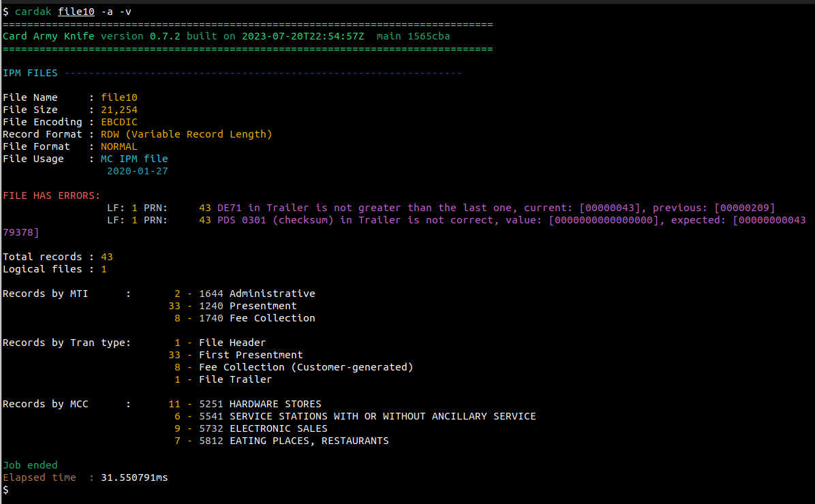Image resolution: width=815 pixels, height=504 pixels.
Task: Click the FILE HAS ERRORS label
Action: (x=52, y=195)
